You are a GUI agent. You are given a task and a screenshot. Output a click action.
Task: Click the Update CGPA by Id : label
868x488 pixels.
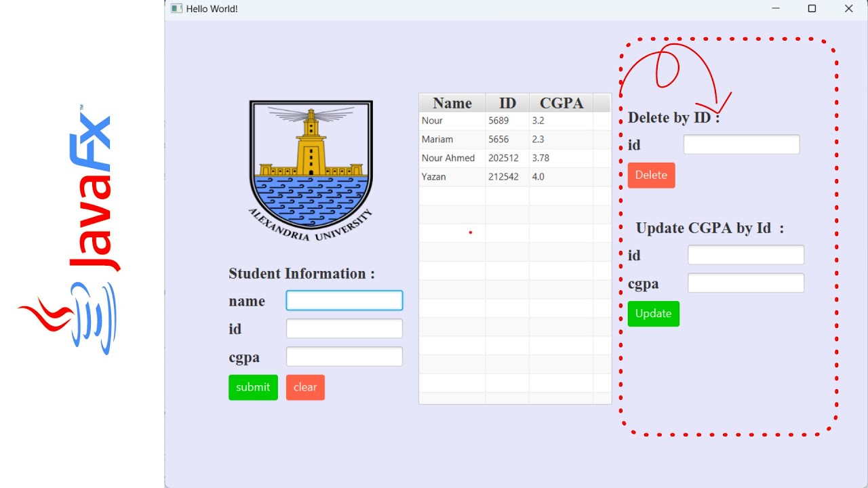pos(710,228)
